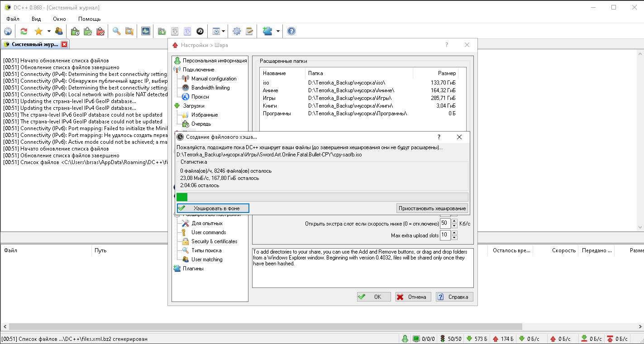
Task: Close the Системный журнал tab with red X
Action: (x=64, y=44)
